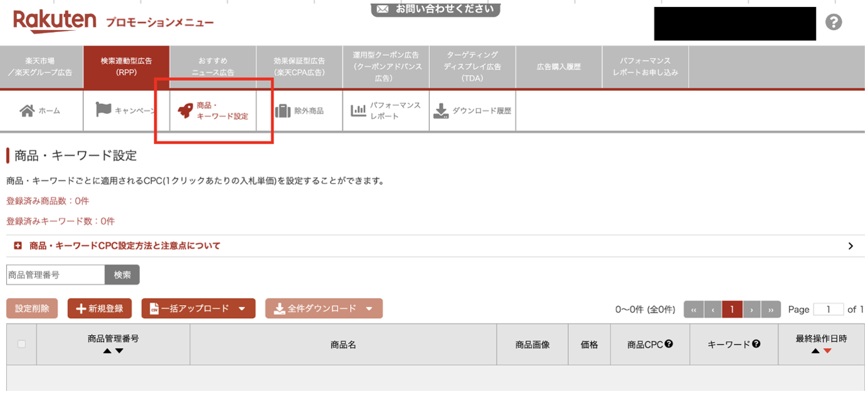Open パフォーマンスレポート chart menu item
The width and height of the screenshot is (868, 394).
click(x=386, y=111)
